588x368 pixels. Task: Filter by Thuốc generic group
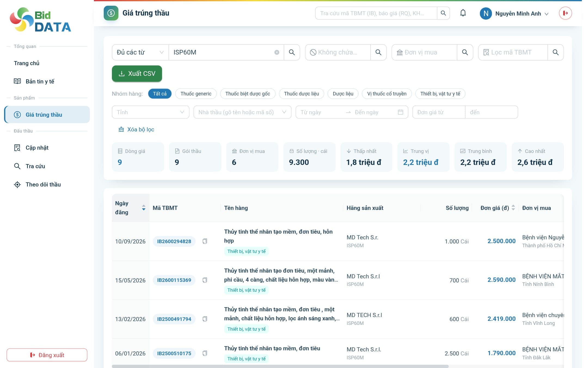[196, 94]
